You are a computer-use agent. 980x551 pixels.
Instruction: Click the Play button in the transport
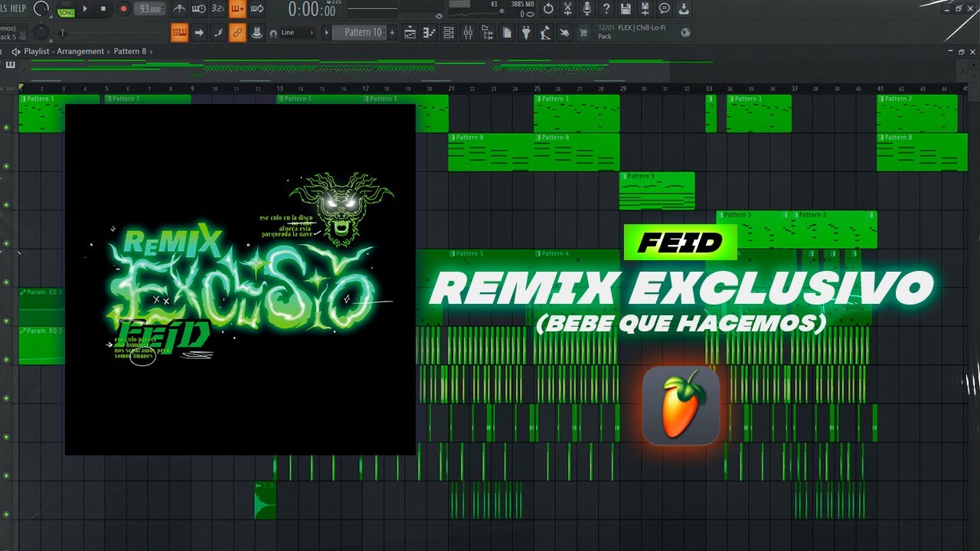click(85, 9)
